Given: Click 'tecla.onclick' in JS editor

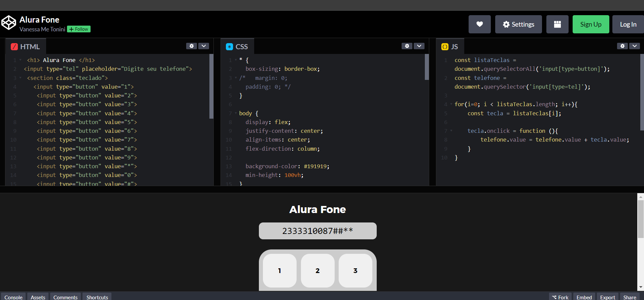Looking at the screenshot, I should 488,131.
